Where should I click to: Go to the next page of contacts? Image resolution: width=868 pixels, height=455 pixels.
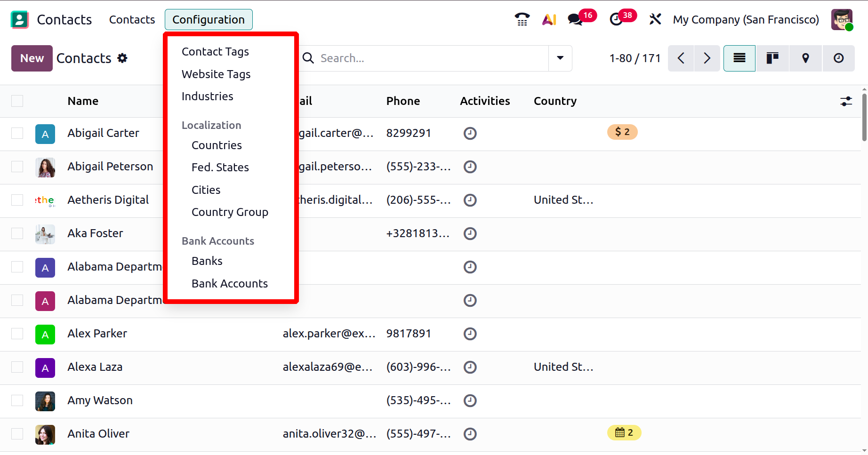(707, 58)
